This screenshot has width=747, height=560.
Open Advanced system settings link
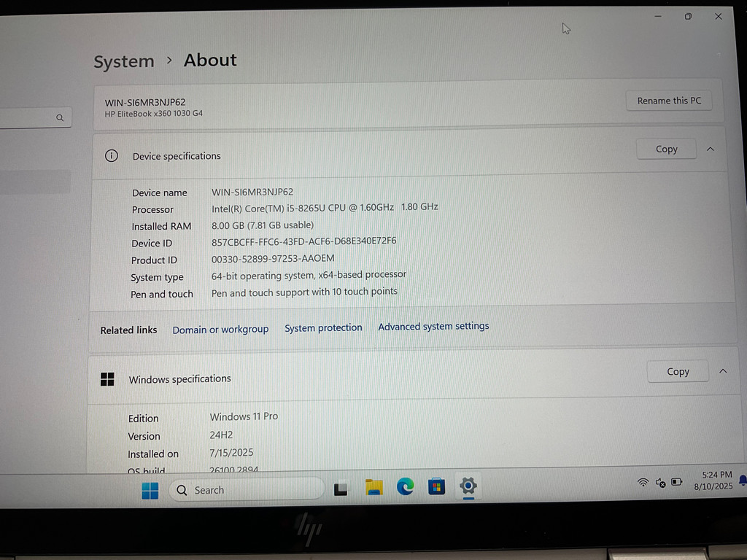point(433,326)
